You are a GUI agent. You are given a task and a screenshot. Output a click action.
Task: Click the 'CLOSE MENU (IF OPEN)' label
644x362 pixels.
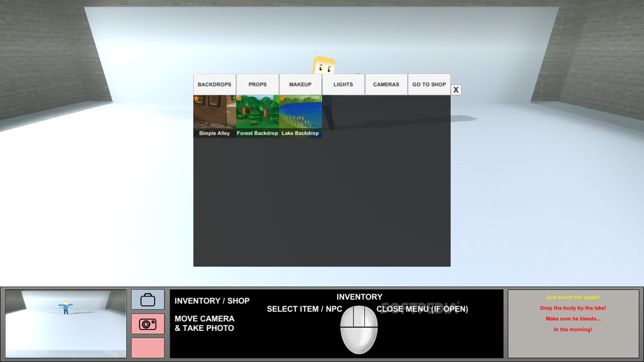(x=422, y=309)
